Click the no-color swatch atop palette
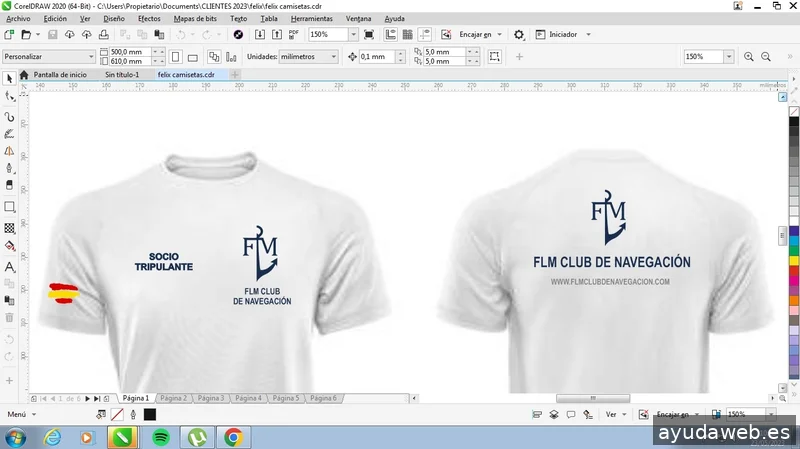This screenshot has height=449, width=800. (794, 112)
